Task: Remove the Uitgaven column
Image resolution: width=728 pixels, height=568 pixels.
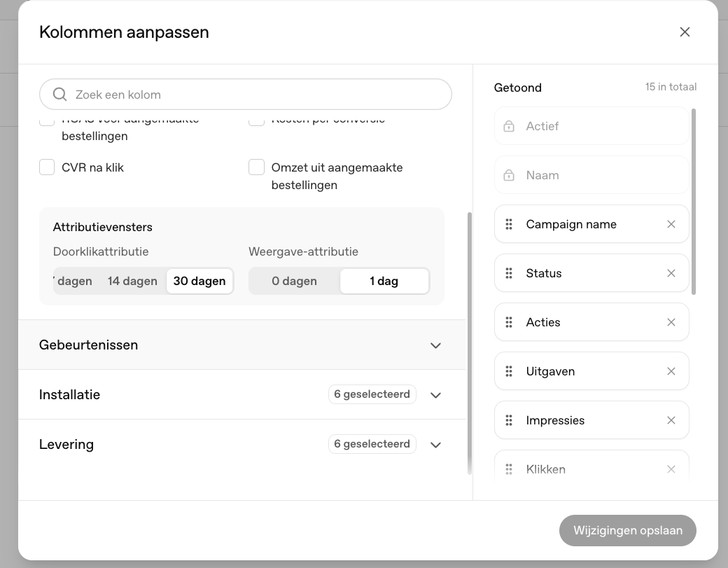Action: click(x=671, y=371)
